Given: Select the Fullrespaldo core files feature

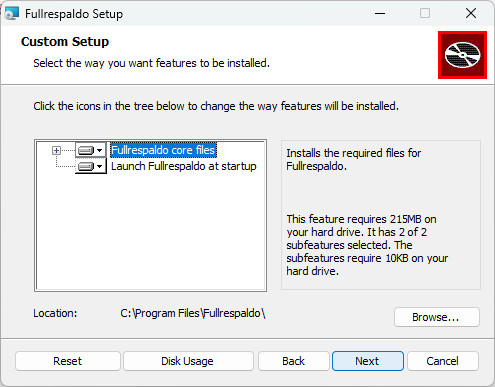Looking at the screenshot, I should click(163, 150).
